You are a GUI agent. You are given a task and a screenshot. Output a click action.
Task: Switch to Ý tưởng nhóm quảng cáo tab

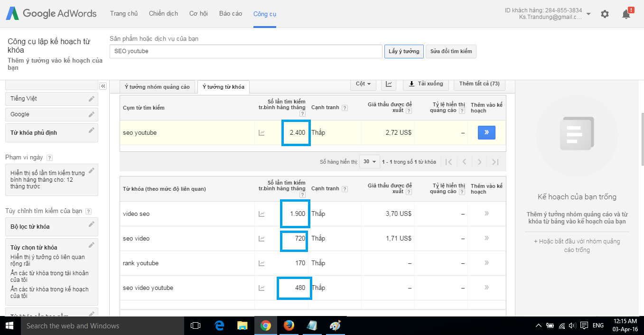coord(157,87)
